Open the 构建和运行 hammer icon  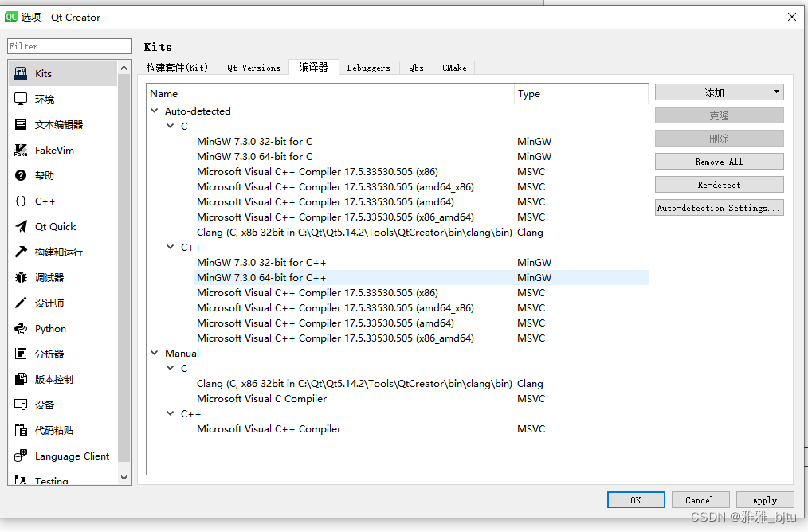click(x=21, y=252)
